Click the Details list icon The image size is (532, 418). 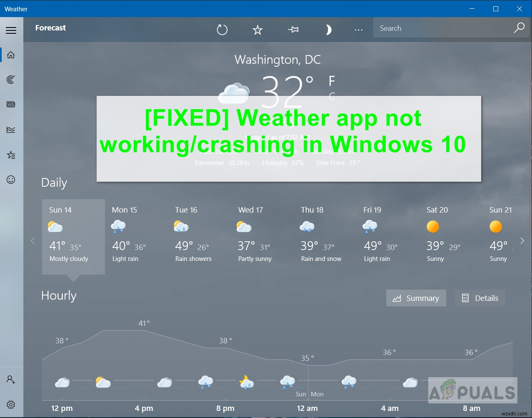click(465, 298)
